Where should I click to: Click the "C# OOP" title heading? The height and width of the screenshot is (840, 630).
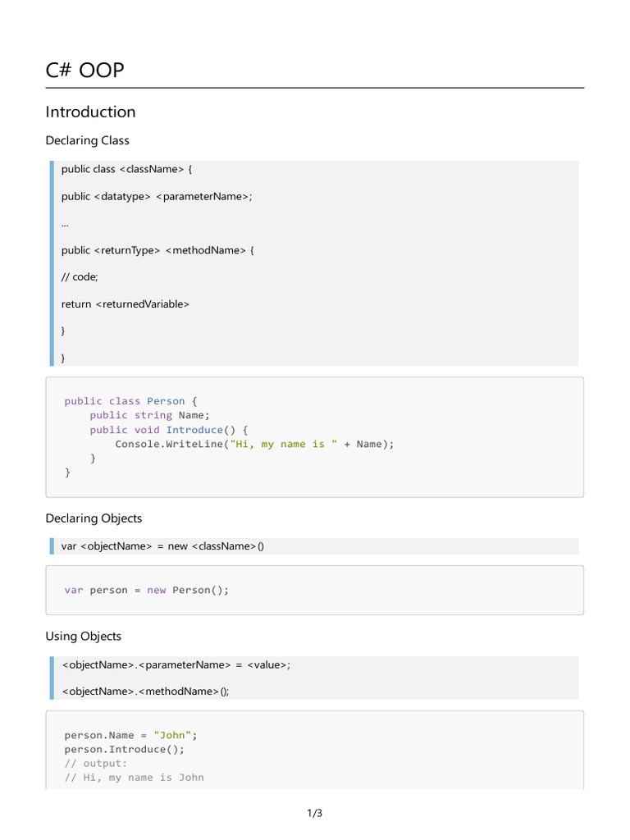tap(85, 71)
